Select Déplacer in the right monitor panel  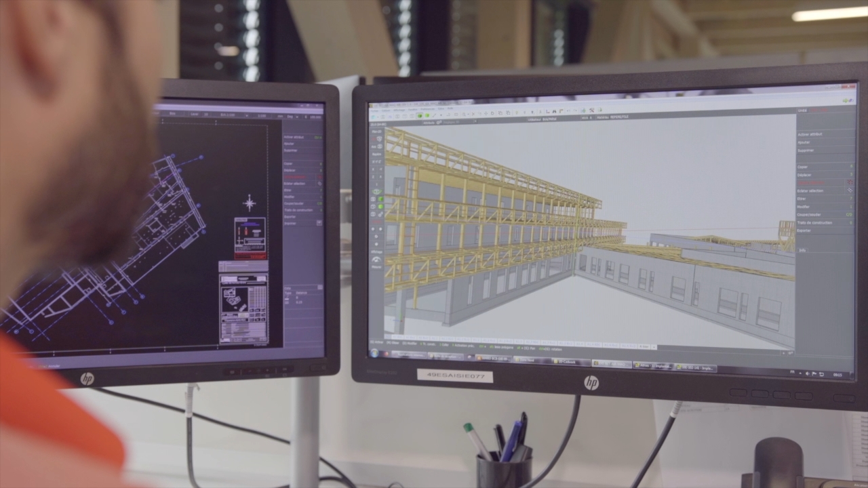[x=805, y=175]
